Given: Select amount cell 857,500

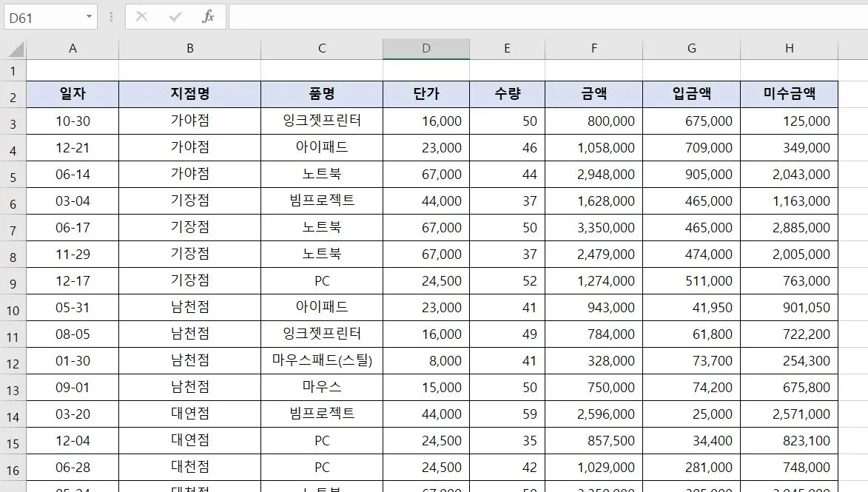Looking at the screenshot, I should (x=594, y=440).
